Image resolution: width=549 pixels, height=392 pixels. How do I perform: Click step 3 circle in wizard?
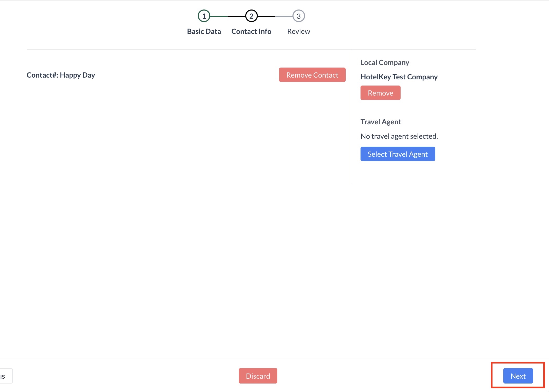pos(298,16)
